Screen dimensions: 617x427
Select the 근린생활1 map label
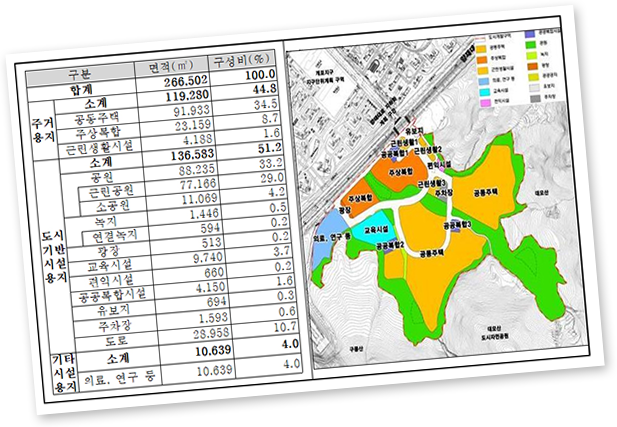[x=403, y=142]
